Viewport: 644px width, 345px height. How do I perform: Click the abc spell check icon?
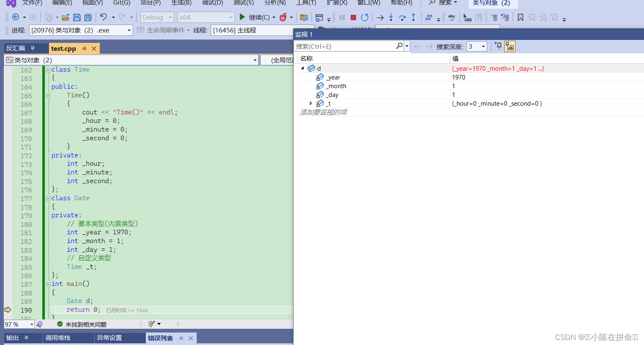click(452, 17)
